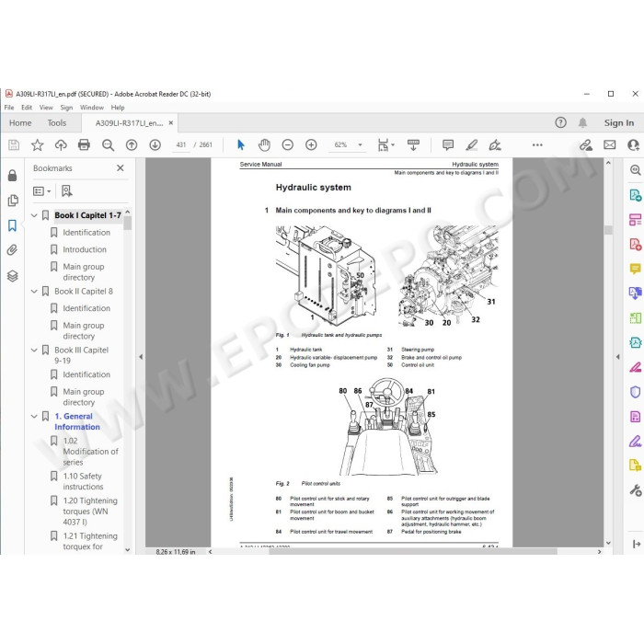This screenshot has width=644, height=644.
Task: Open More Tools wrench icon
Action: click(x=636, y=490)
